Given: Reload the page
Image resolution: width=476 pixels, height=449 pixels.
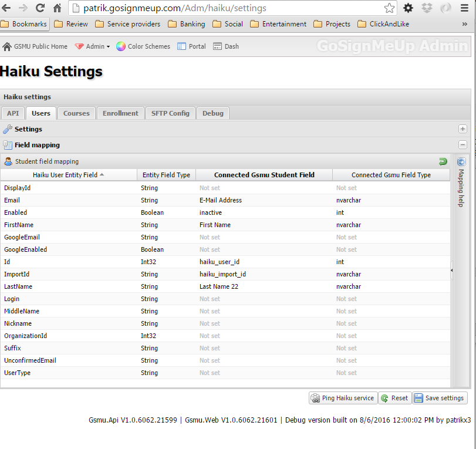Looking at the screenshot, I should click(x=40, y=8).
